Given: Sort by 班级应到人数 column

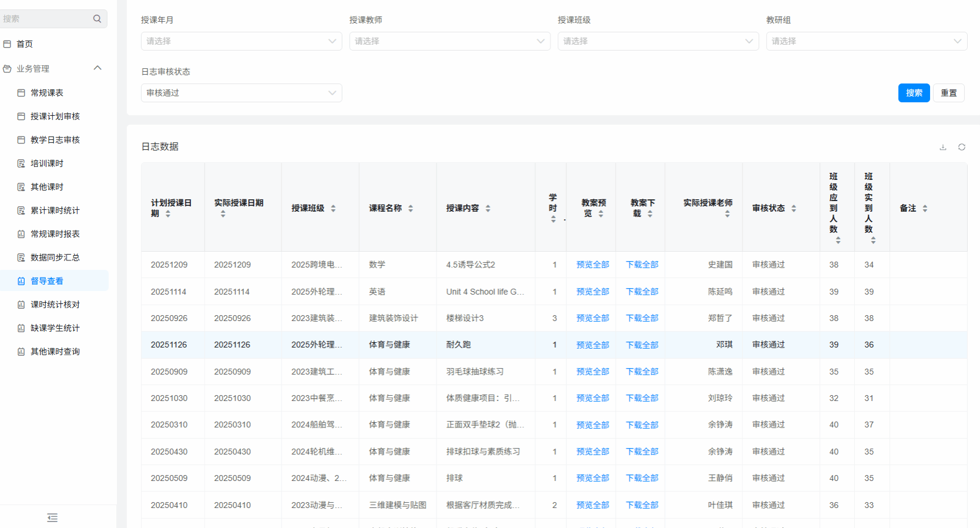Looking at the screenshot, I should pos(838,240).
